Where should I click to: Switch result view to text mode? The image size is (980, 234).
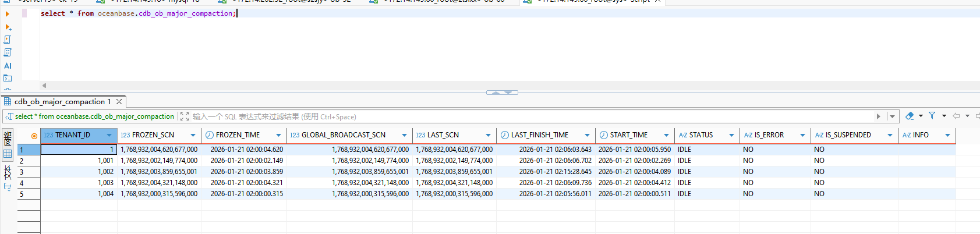[x=8, y=172]
